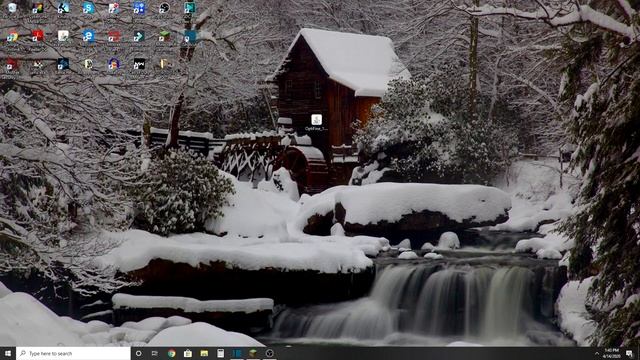Screen dimensions: 640x360
Task: Open Calculator from the taskbar
Action: point(220,353)
